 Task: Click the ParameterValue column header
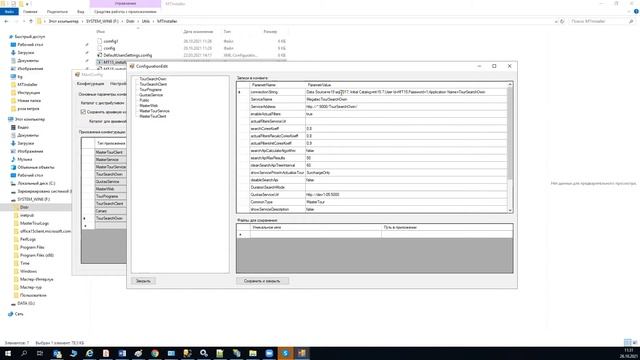click(406, 85)
